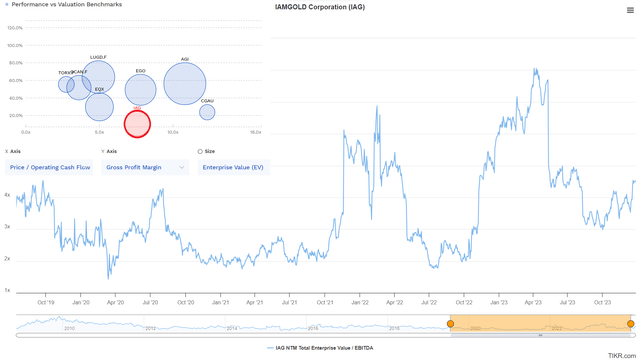640x360 pixels.
Task: Toggle the Size radio circle
Action: coord(200,151)
